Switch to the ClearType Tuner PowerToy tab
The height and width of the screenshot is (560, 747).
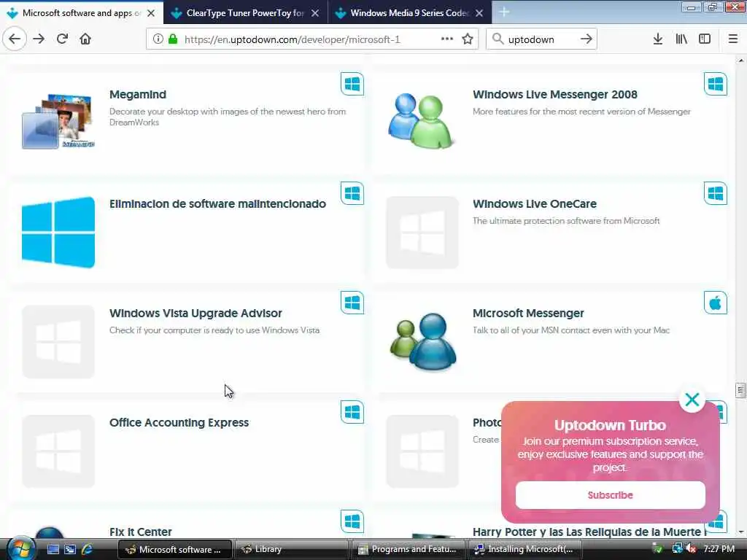245,13
